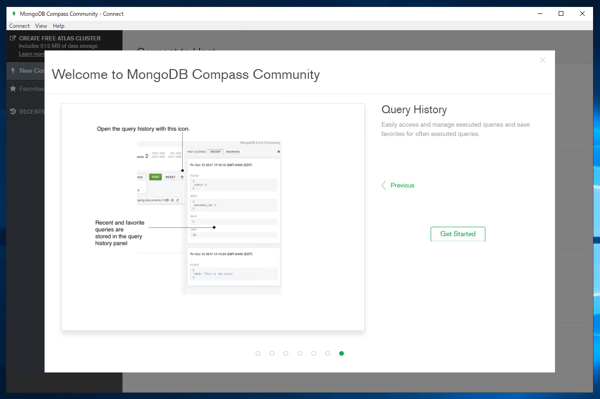Open Create Free Atlas Cluster link

point(60,38)
